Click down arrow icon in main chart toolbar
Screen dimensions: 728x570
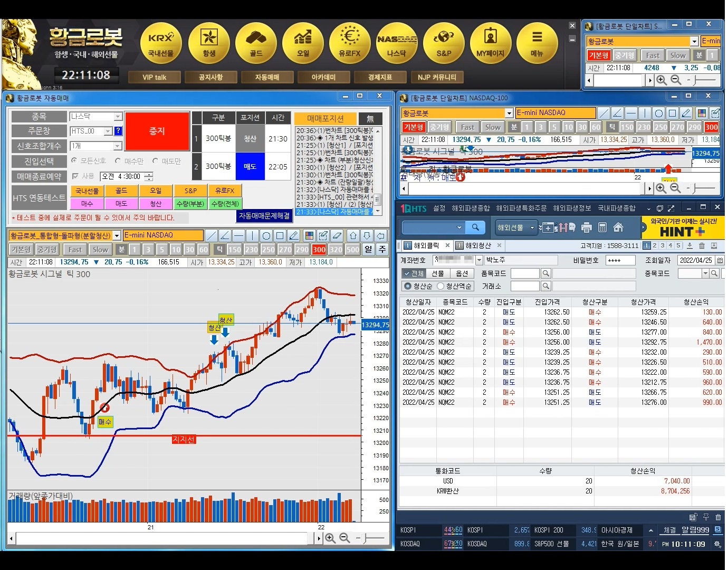(x=367, y=235)
